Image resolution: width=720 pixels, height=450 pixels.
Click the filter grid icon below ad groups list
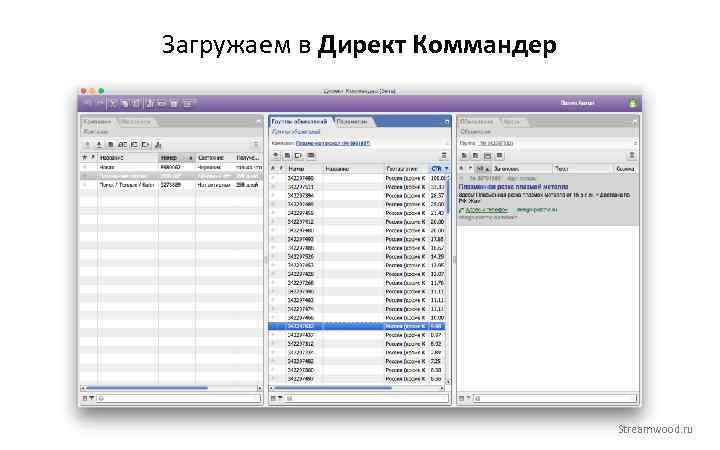pos(273,398)
